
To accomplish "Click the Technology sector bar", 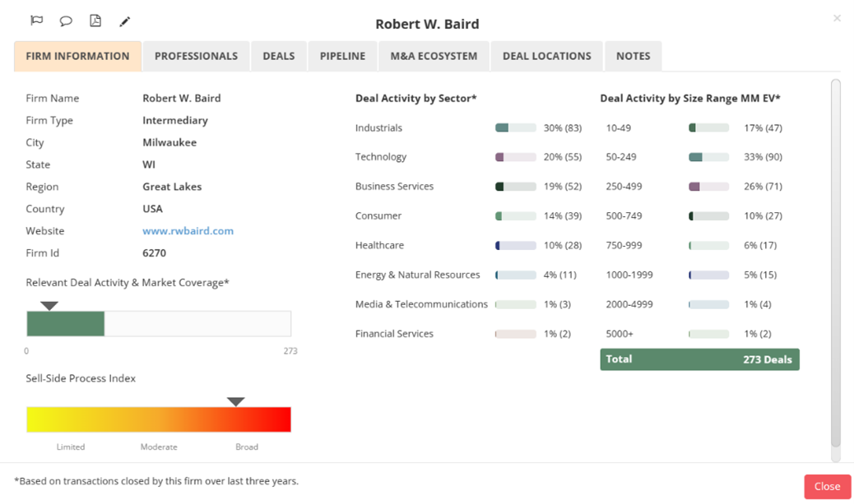I will [x=516, y=157].
